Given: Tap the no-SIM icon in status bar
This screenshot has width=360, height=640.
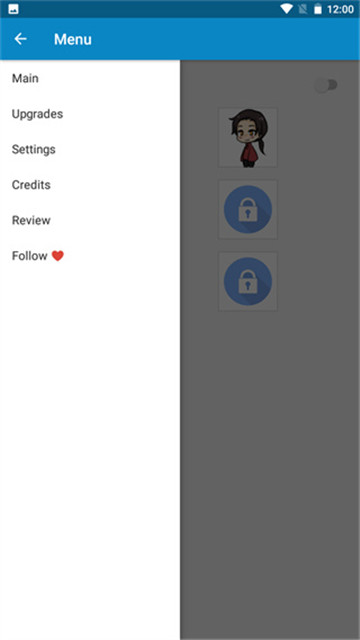Looking at the screenshot, I should (302, 9).
